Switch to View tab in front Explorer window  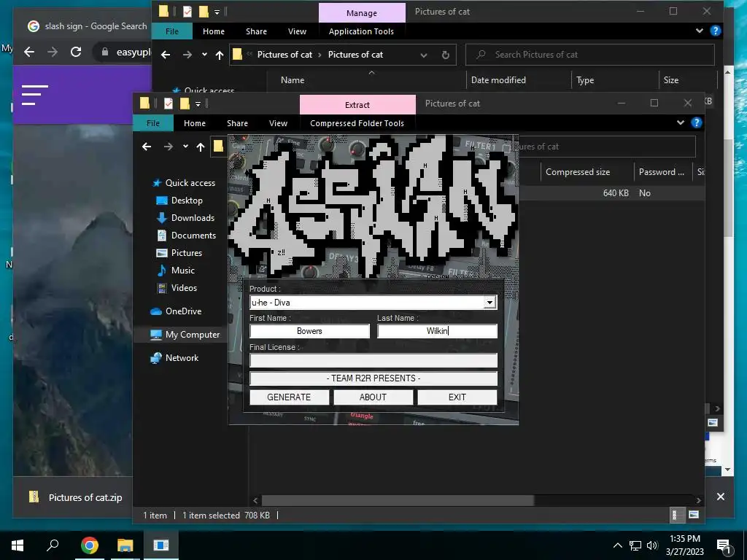(278, 123)
